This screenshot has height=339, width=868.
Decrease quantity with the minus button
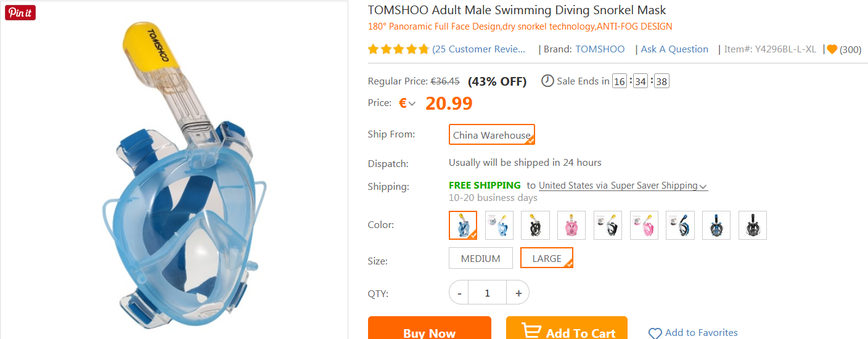(459, 293)
